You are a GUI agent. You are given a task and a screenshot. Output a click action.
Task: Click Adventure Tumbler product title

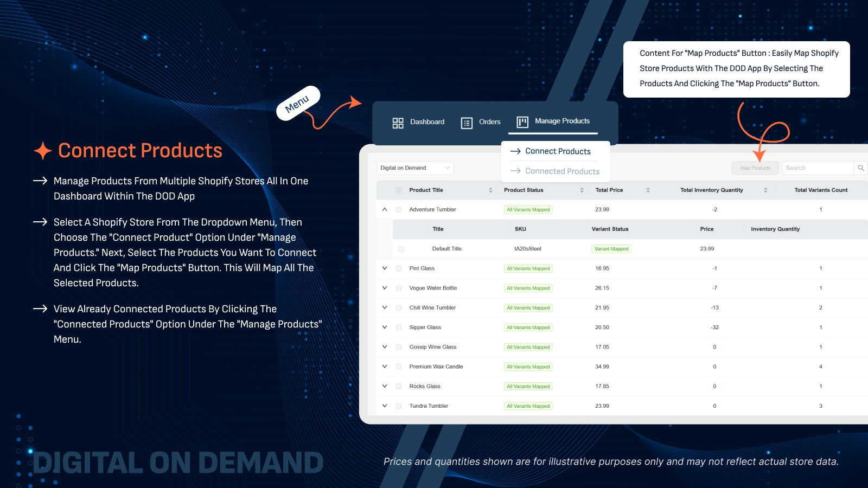pyautogui.click(x=432, y=209)
